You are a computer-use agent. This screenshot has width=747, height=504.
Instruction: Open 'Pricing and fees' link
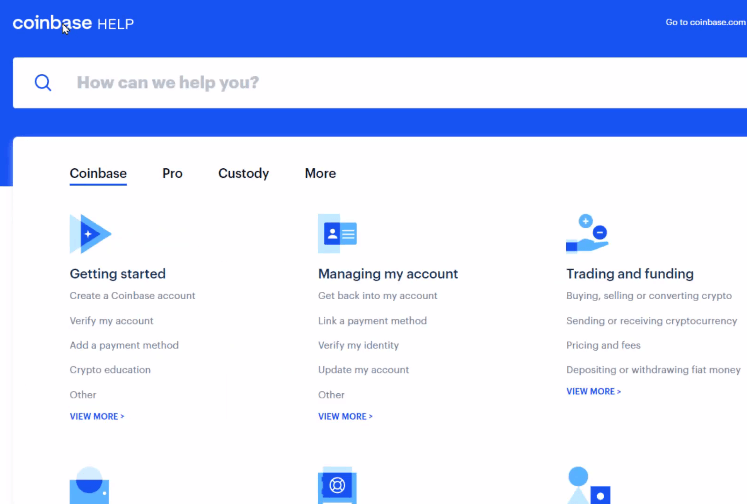pyautogui.click(x=604, y=345)
